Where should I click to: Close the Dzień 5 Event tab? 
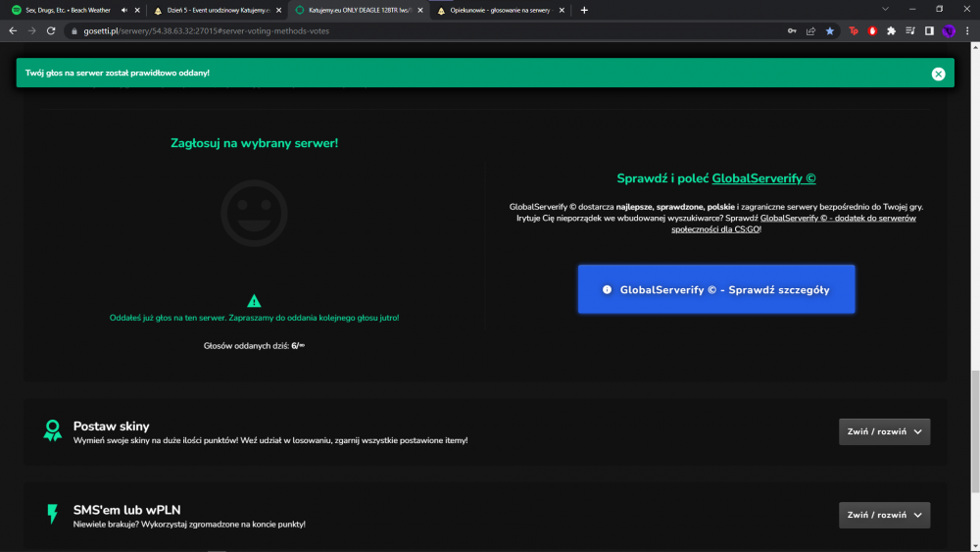coord(278,10)
